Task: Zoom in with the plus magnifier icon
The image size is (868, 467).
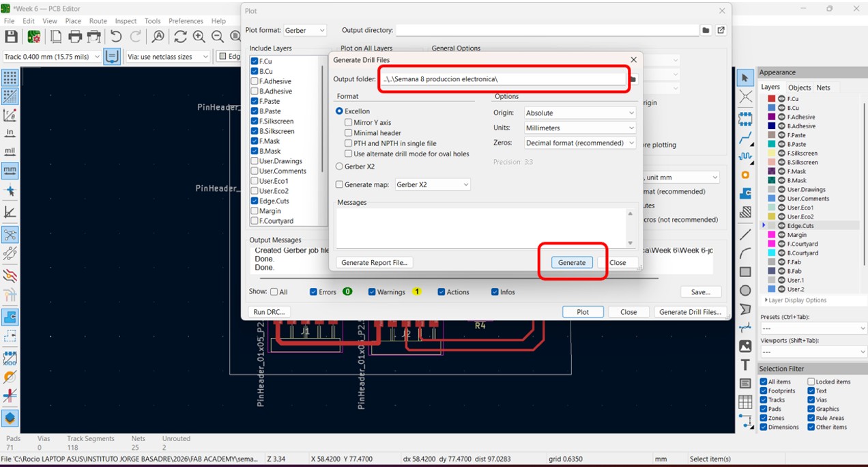Action: pos(199,37)
